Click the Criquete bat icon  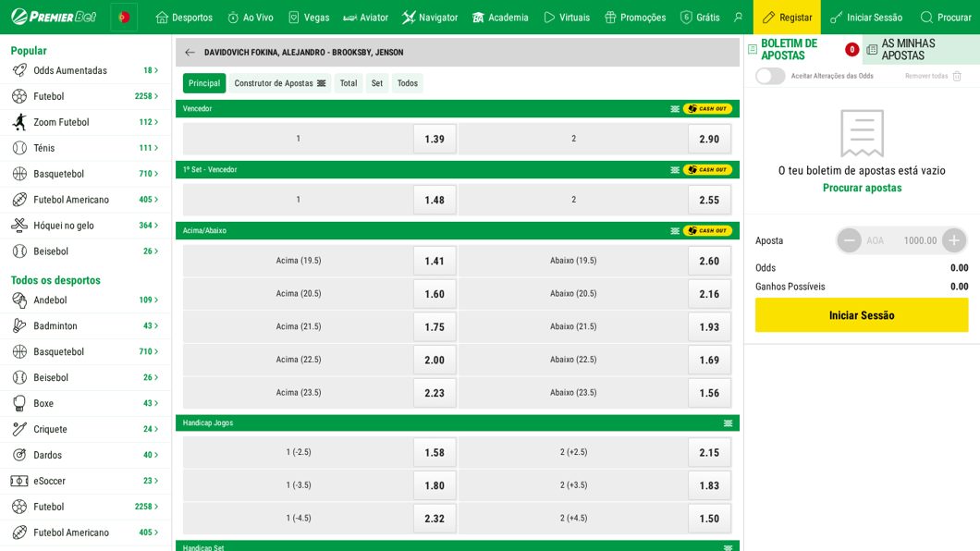[x=19, y=429]
